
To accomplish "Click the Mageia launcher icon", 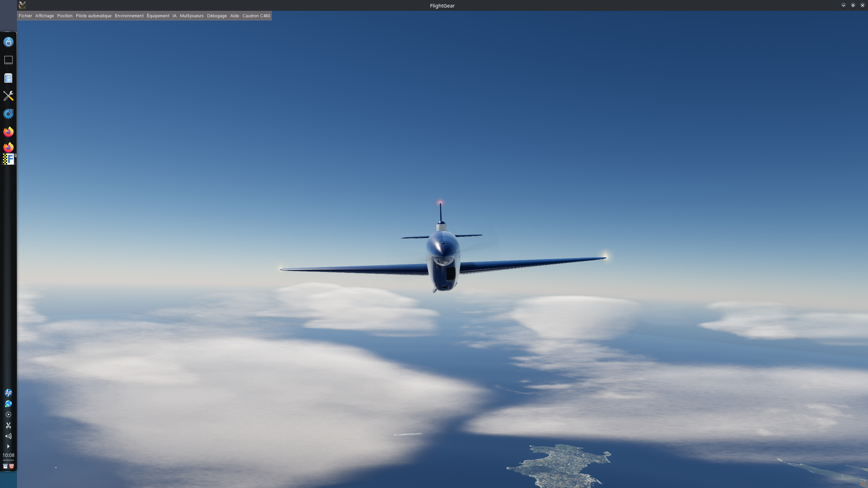I will click(x=8, y=42).
